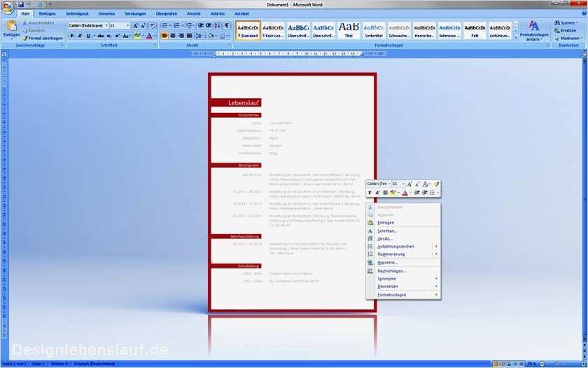This screenshot has height=368, width=588.
Task: Decrease font size in the ribbon
Action: click(143, 26)
